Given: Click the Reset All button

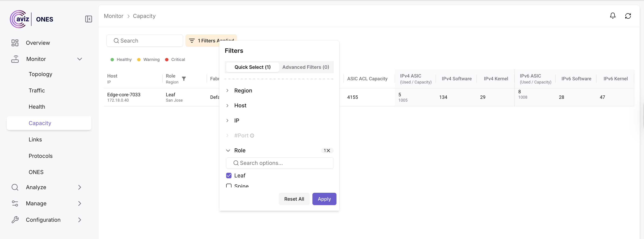Looking at the screenshot, I should click(x=294, y=199).
